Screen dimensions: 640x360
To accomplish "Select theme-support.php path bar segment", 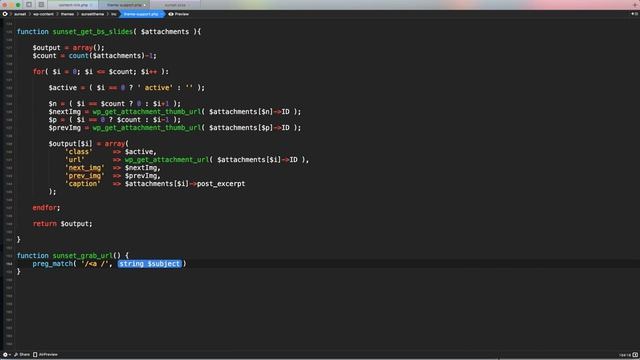I will click(x=141, y=14).
